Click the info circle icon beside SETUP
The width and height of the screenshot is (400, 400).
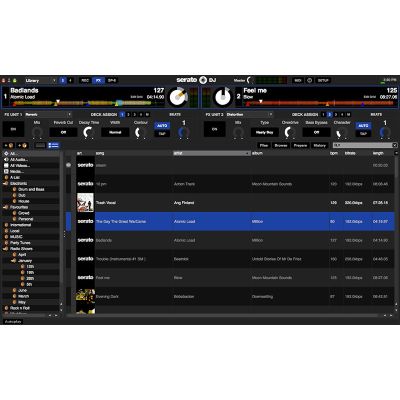(x=309, y=80)
